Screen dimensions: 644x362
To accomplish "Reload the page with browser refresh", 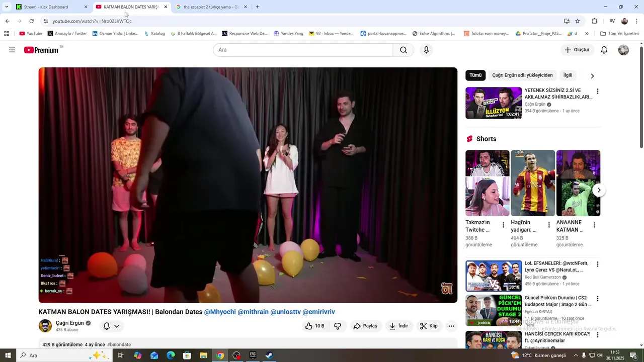I will pos(31,21).
